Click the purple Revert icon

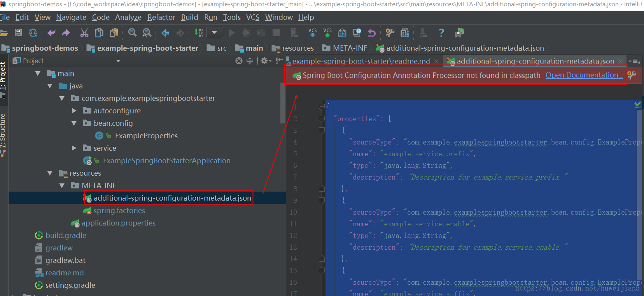372,33
